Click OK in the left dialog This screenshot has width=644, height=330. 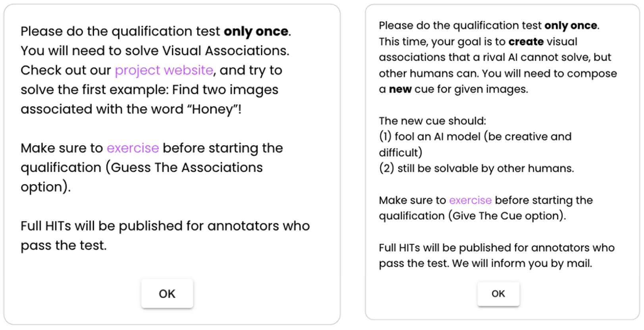167,294
